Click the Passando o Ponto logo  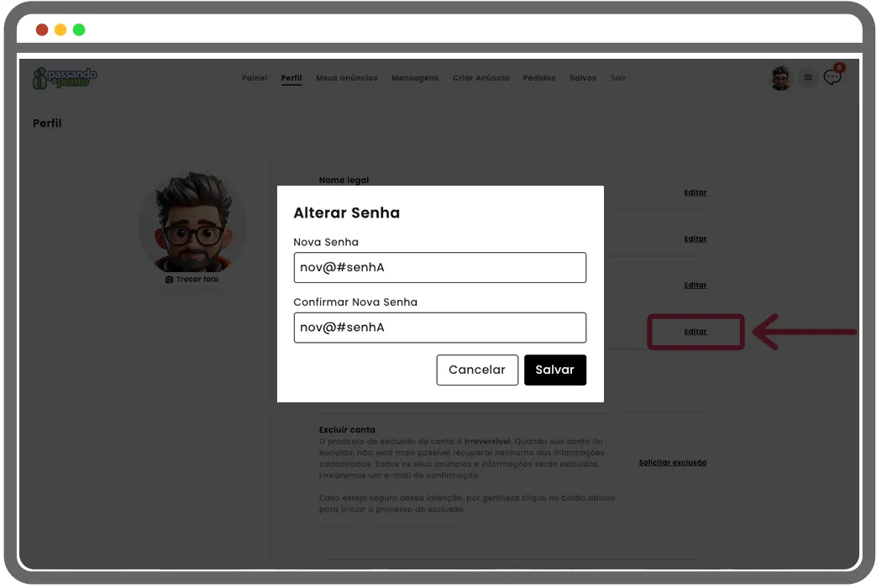click(65, 78)
